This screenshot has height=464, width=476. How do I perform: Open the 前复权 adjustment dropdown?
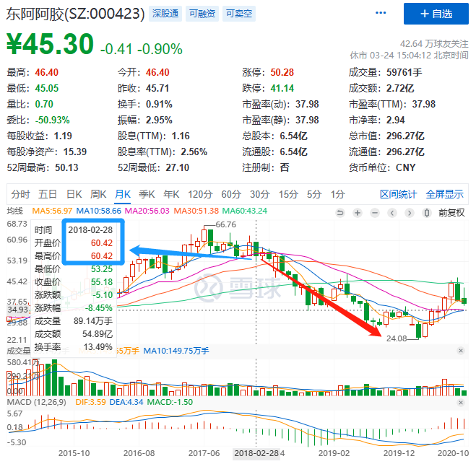coord(451,213)
